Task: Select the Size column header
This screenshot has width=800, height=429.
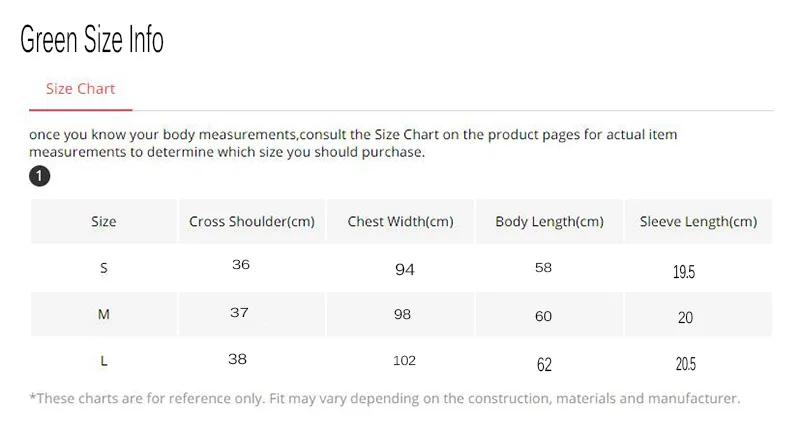Action: coord(103,222)
